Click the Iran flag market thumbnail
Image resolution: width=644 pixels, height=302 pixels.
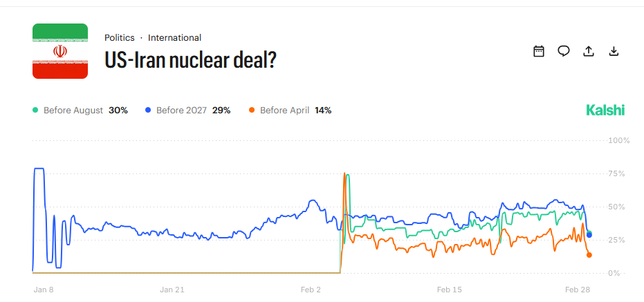point(60,51)
